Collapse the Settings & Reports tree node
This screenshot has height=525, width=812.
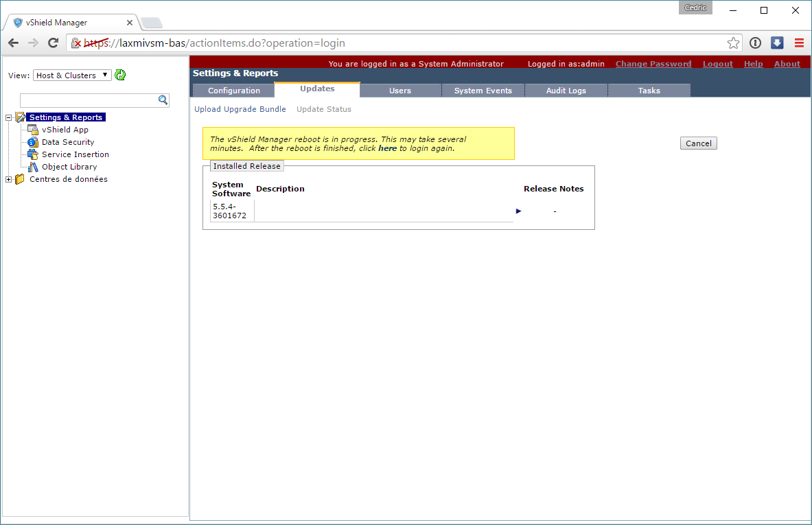click(x=9, y=117)
